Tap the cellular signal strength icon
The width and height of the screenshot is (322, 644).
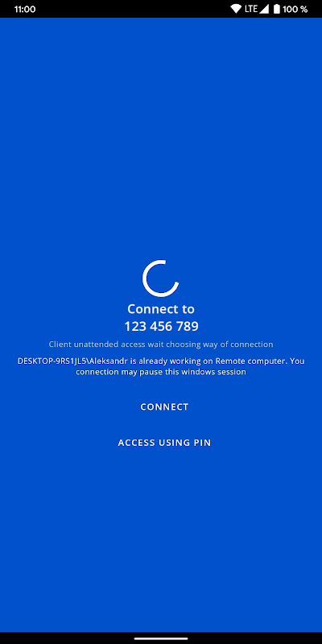[263, 9]
